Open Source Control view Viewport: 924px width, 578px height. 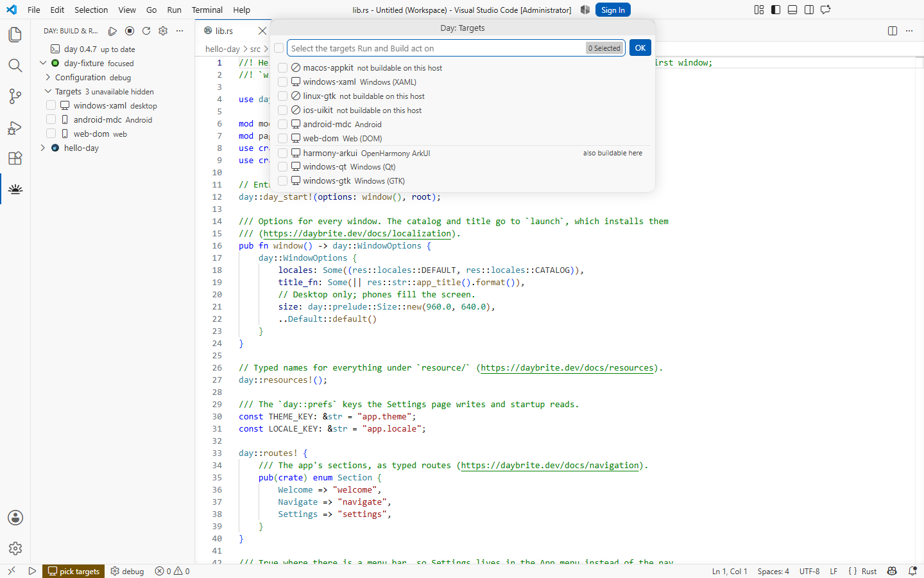pos(15,96)
